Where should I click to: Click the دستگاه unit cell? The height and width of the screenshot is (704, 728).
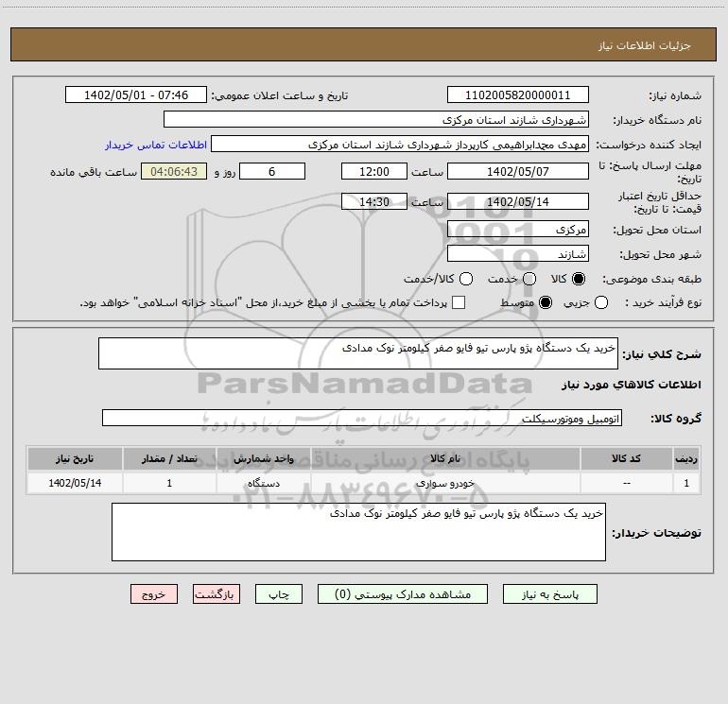pyautogui.click(x=263, y=483)
